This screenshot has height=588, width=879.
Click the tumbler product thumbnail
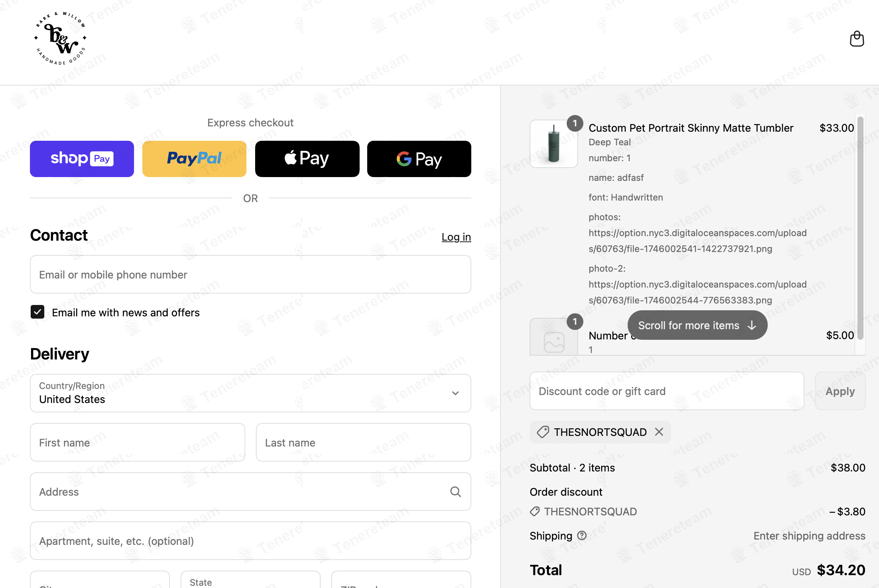tap(553, 144)
